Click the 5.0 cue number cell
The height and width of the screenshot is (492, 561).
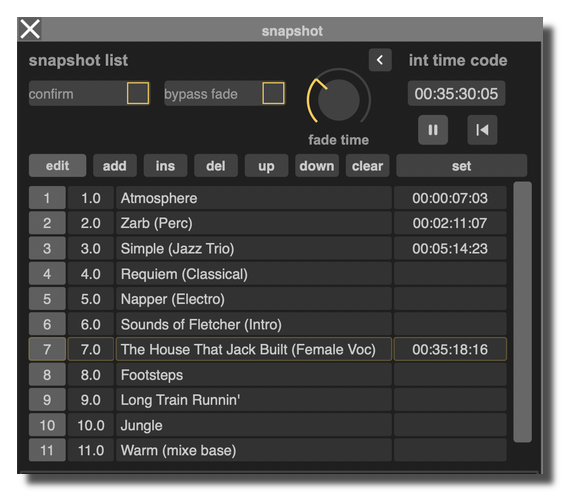point(91,299)
